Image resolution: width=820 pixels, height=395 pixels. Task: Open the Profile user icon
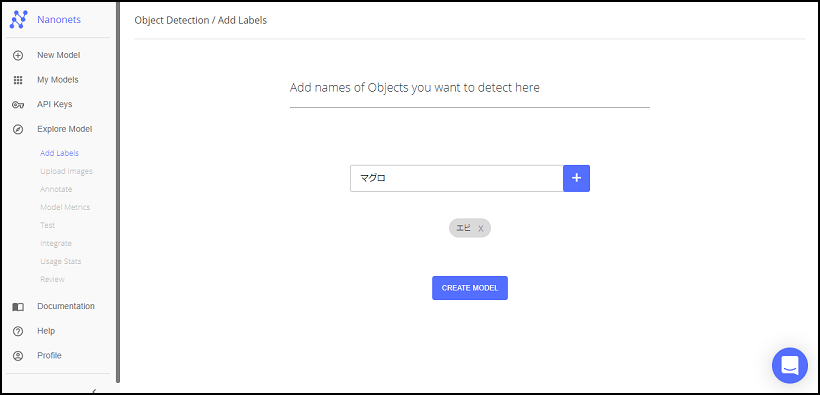[x=18, y=356]
